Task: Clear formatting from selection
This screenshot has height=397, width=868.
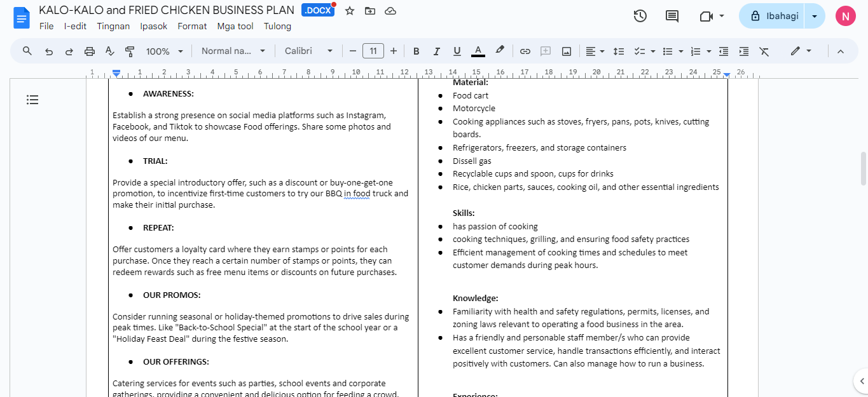Action: pyautogui.click(x=764, y=51)
